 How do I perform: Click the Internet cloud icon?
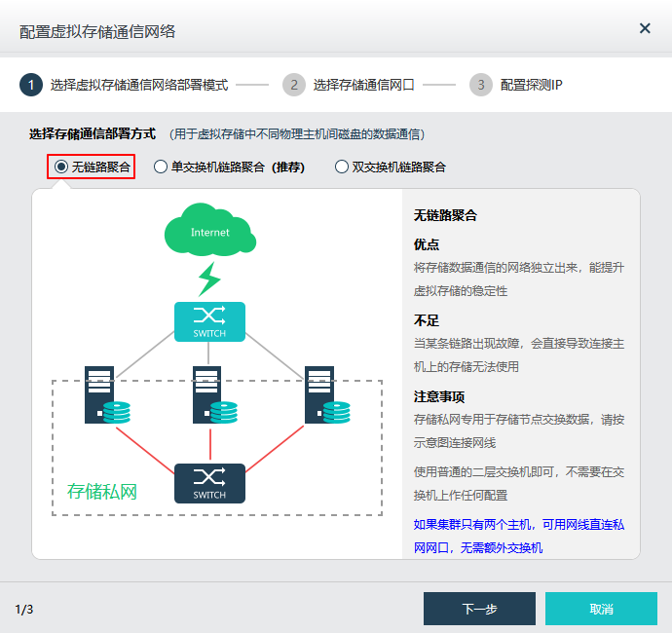pyautogui.click(x=209, y=230)
